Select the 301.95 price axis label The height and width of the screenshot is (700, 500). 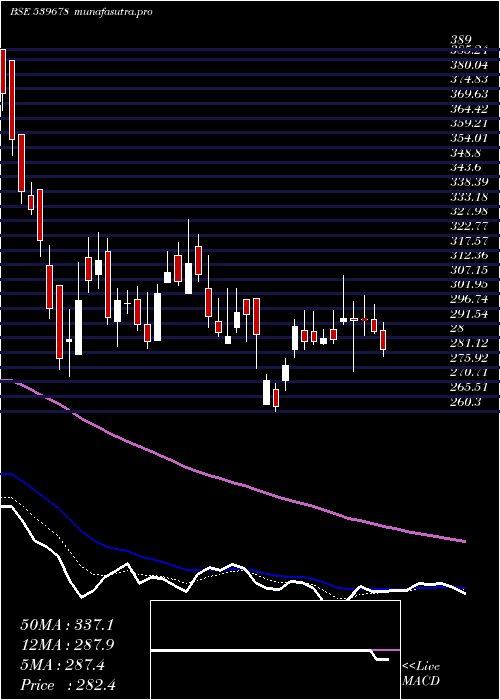(469, 284)
